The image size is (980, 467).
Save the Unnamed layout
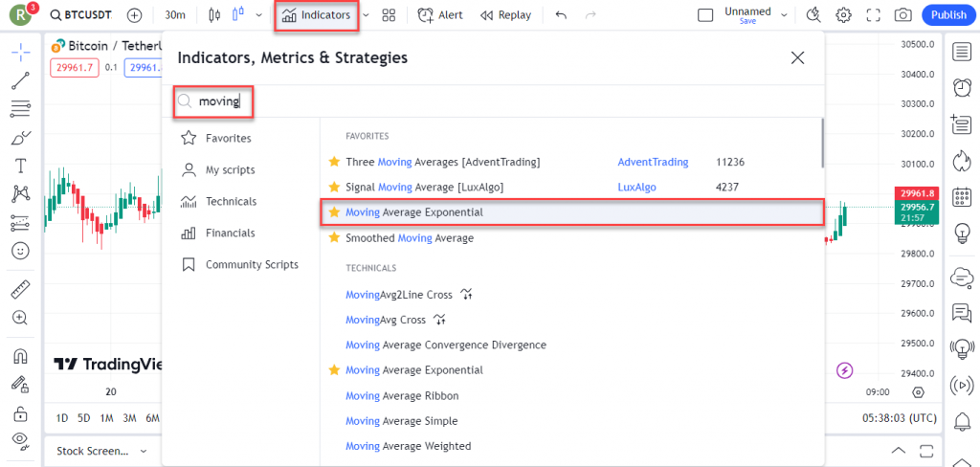747,21
